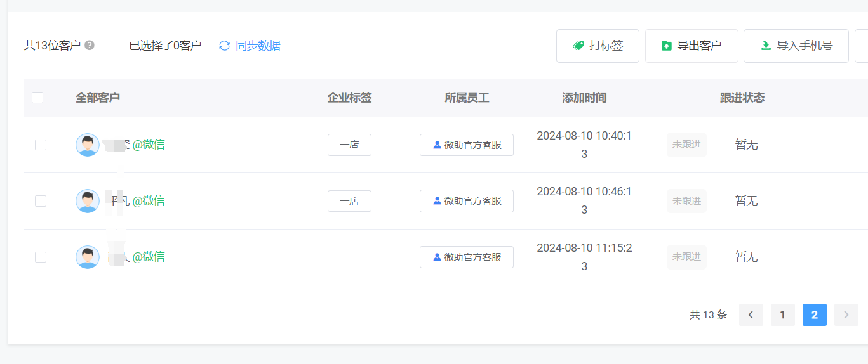Click the help icon beside 共13位客户
868x364 pixels.
click(90, 46)
